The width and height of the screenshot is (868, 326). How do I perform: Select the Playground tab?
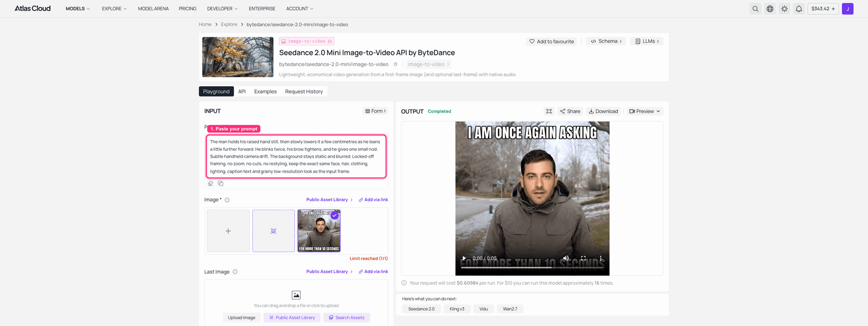point(216,91)
